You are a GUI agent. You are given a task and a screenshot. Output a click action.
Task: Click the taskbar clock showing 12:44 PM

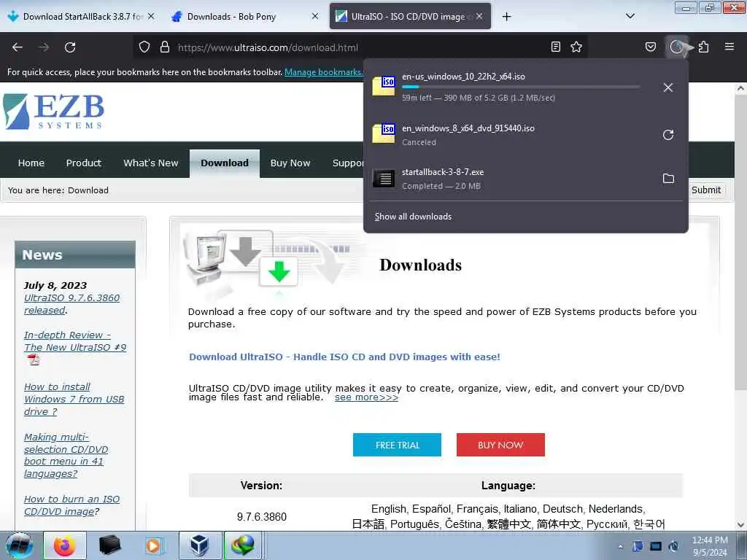710,546
